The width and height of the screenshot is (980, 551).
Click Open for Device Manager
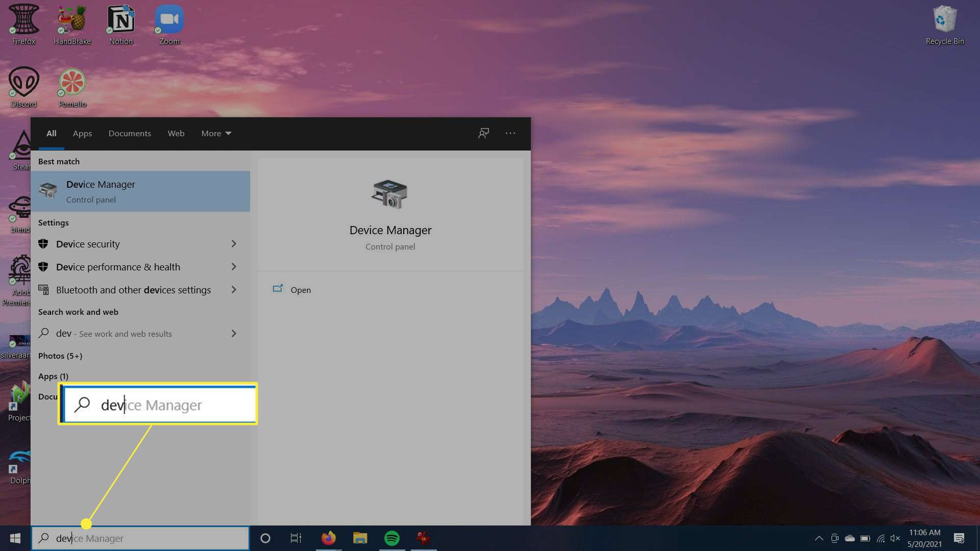(300, 289)
